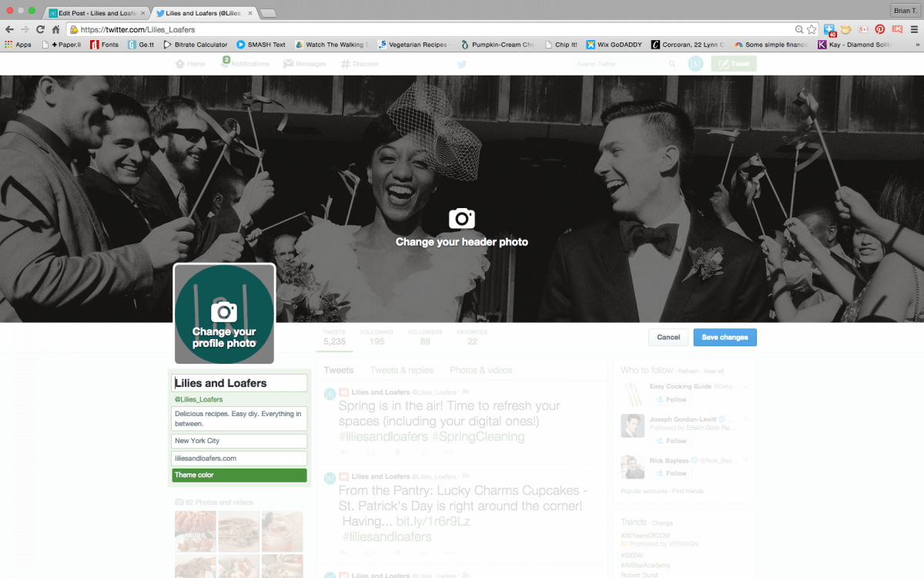Follow Rick Bayless
Screen dimensions: 924x578
(671, 473)
